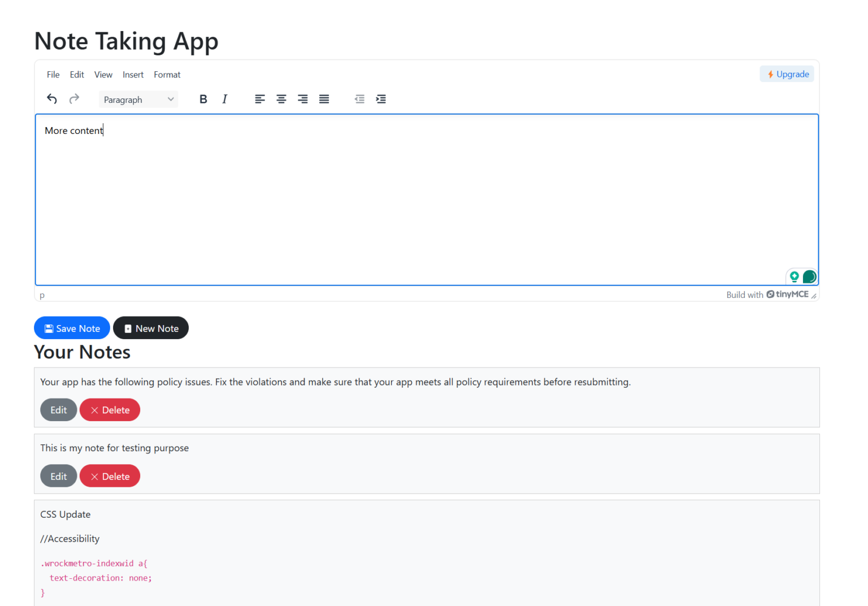This screenshot has width=868, height=606.
Task: Toggle left alignment on the text
Action: pos(259,98)
